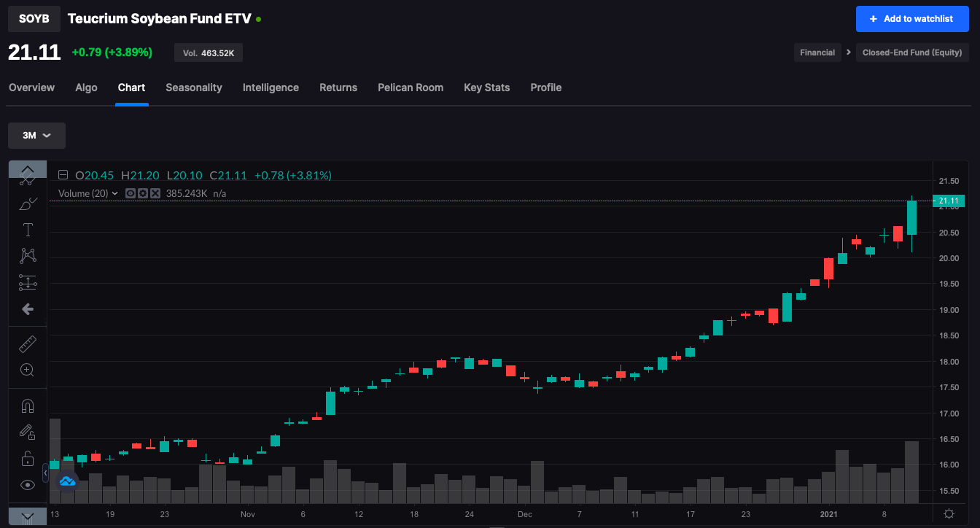
Task: Select the XABCD pattern tool
Action: coord(28,256)
